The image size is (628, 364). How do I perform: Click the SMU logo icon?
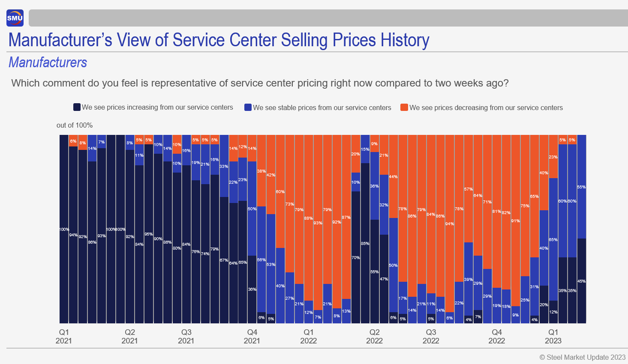(x=15, y=18)
